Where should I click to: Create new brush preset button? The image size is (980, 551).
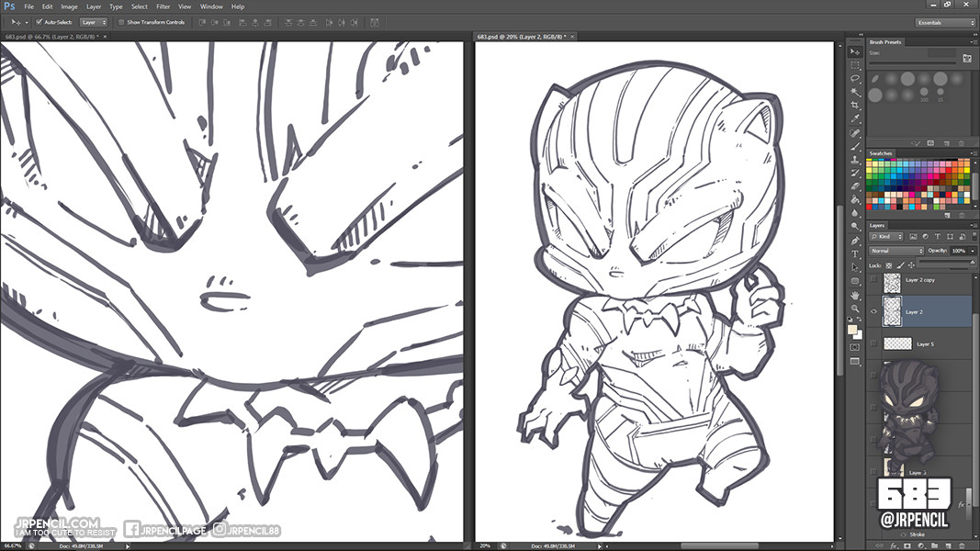[946, 143]
